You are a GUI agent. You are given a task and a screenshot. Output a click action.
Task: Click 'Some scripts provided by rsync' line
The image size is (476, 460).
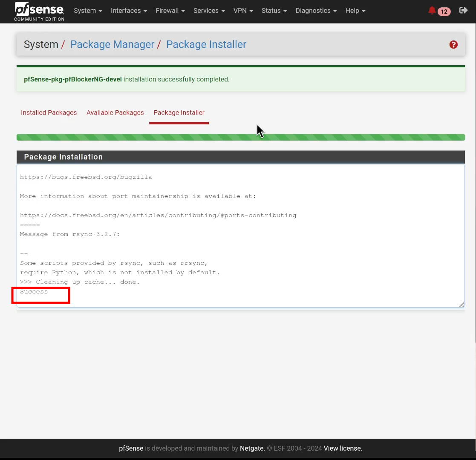click(113, 263)
